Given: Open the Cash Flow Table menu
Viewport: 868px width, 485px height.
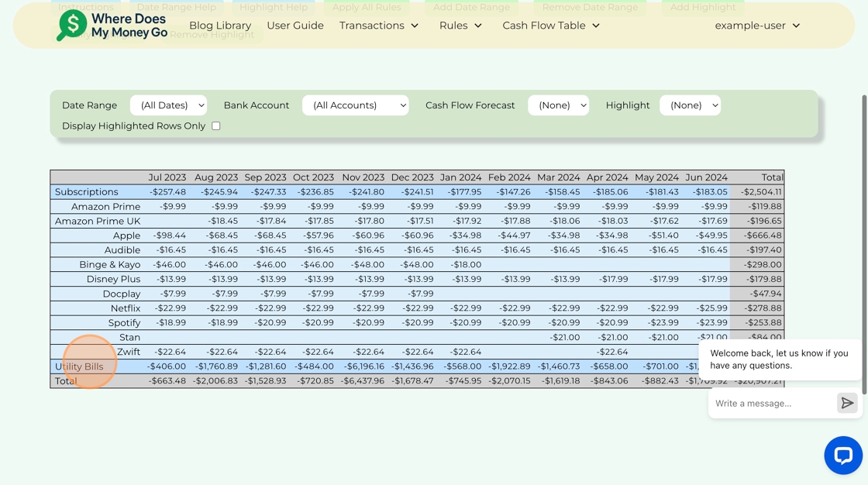Looking at the screenshot, I should pos(551,26).
